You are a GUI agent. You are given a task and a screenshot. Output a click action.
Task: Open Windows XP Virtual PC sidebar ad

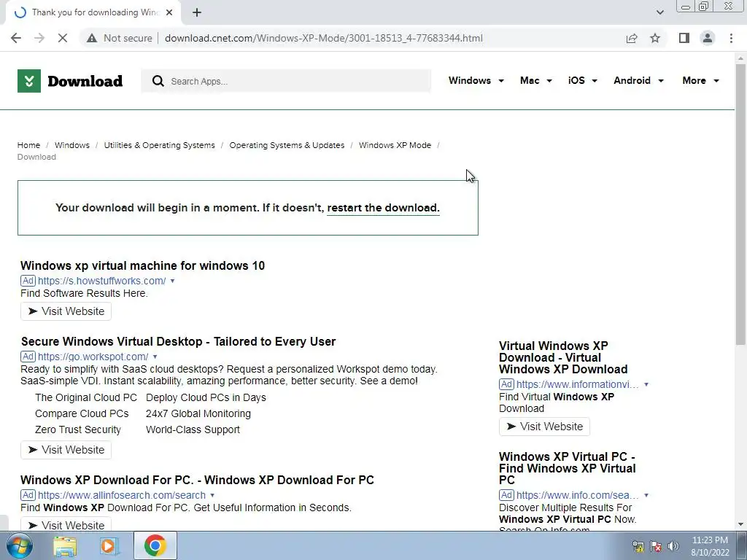coord(568,469)
